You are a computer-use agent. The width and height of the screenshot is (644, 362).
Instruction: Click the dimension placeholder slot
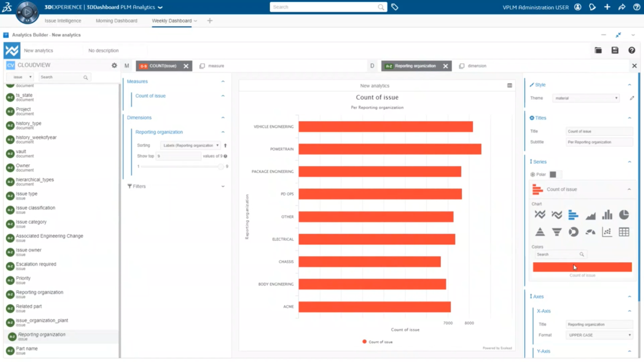(473, 66)
